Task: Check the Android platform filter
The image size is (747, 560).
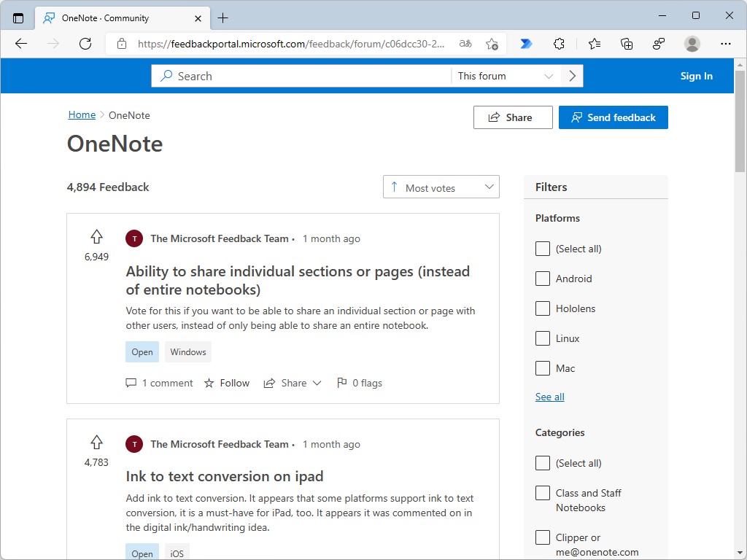Action: [x=543, y=279]
